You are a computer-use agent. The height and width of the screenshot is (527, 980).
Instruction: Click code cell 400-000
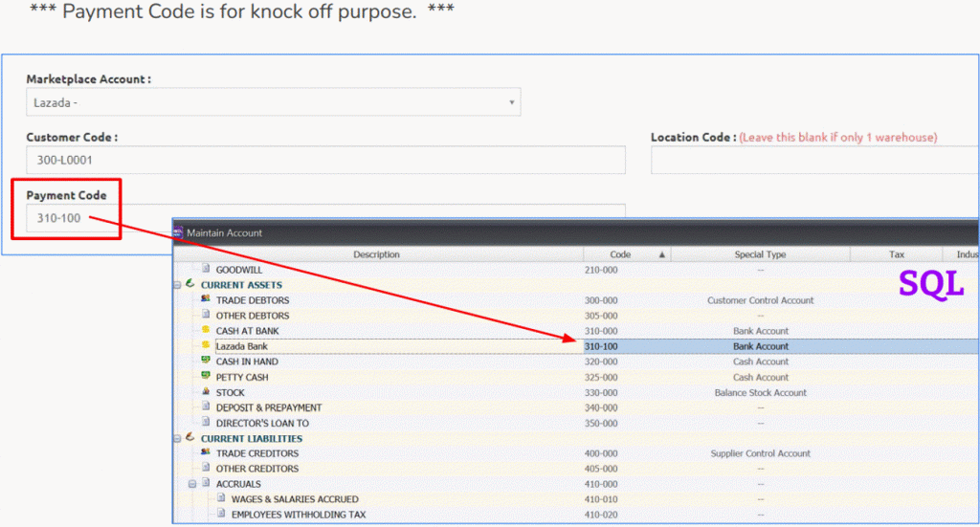601,453
